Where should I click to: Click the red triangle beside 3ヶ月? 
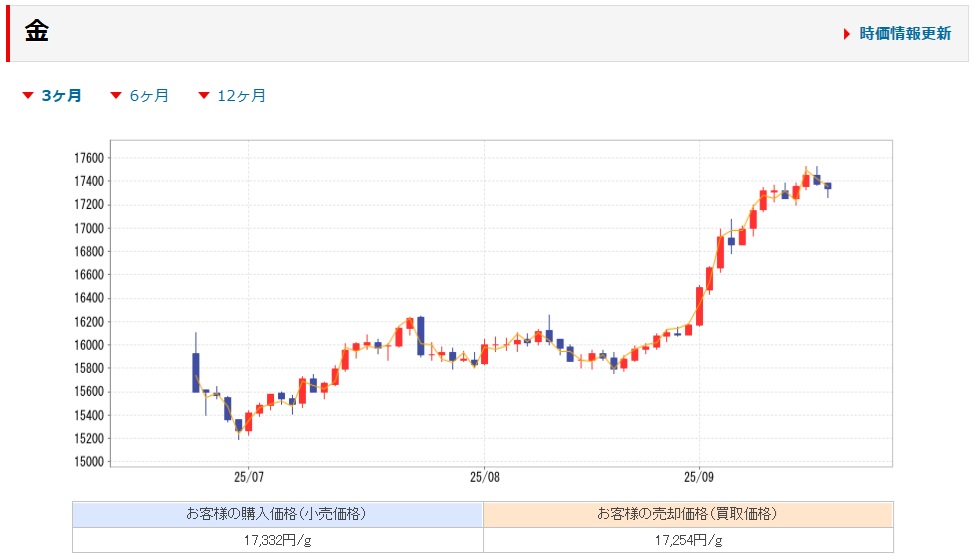27,95
